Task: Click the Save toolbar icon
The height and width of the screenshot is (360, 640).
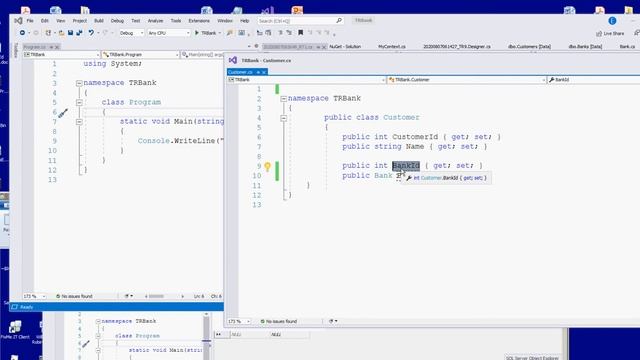Action: [x=70, y=33]
